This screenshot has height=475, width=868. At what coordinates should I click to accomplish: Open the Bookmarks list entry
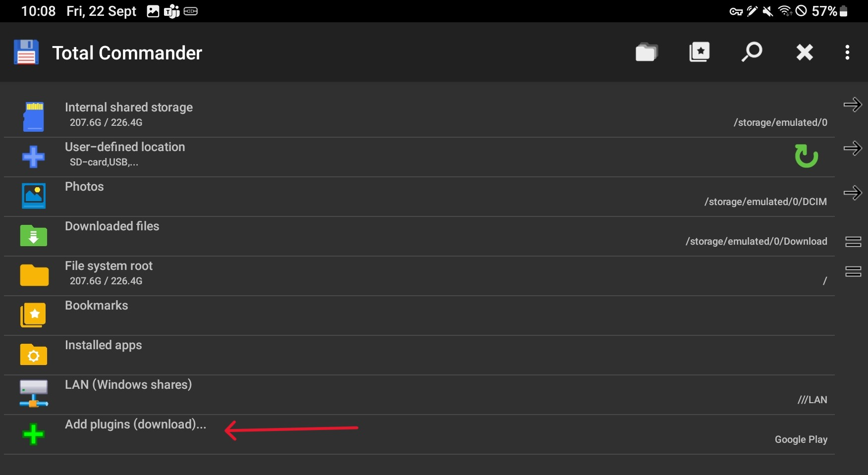coord(419,316)
